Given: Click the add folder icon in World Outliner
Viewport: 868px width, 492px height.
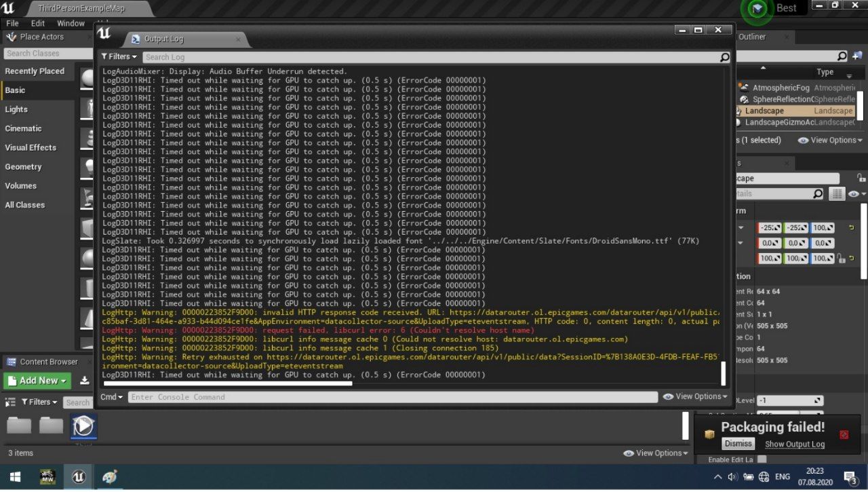Looking at the screenshot, I should click(x=857, y=56).
